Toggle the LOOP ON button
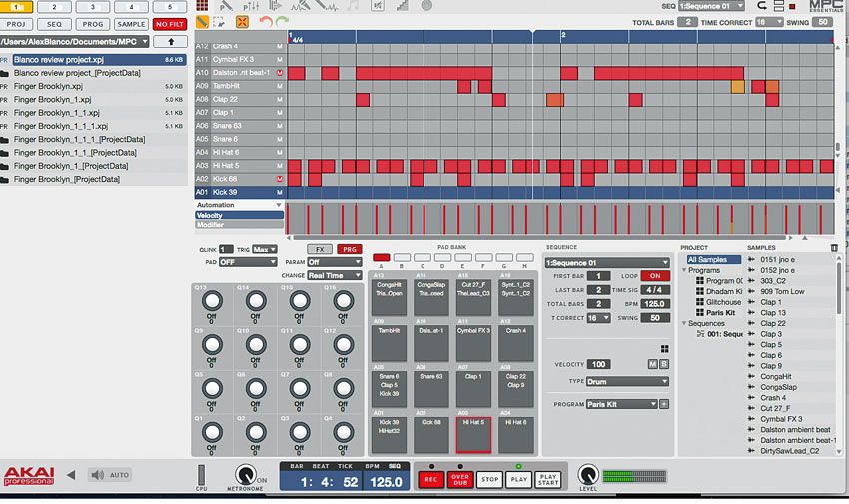Screen dimensions: 849x504 pyautogui.click(x=655, y=276)
